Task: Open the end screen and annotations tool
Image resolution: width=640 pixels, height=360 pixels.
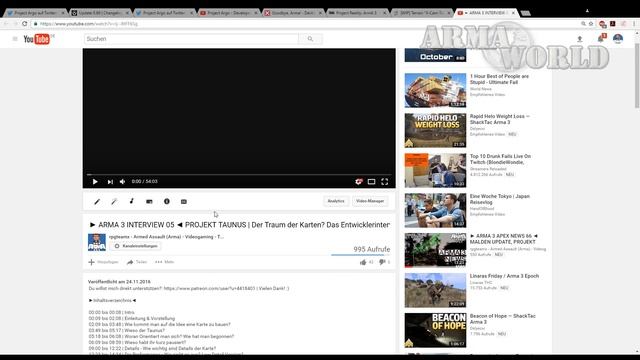Action: tap(149, 201)
